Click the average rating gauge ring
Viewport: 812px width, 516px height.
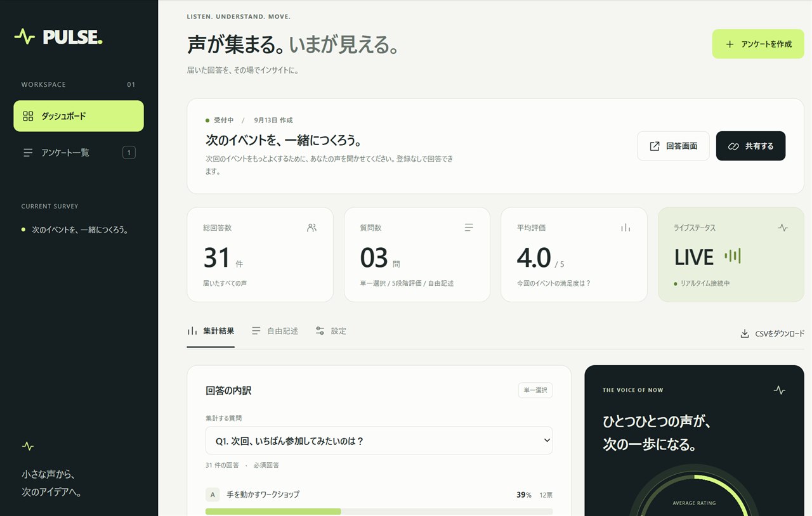694,491
